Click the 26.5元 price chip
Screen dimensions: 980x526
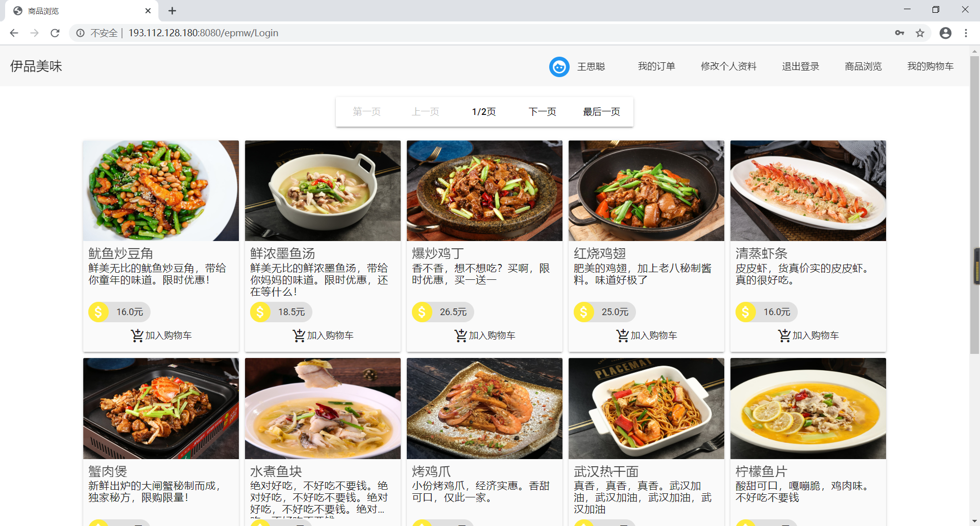[x=443, y=312]
